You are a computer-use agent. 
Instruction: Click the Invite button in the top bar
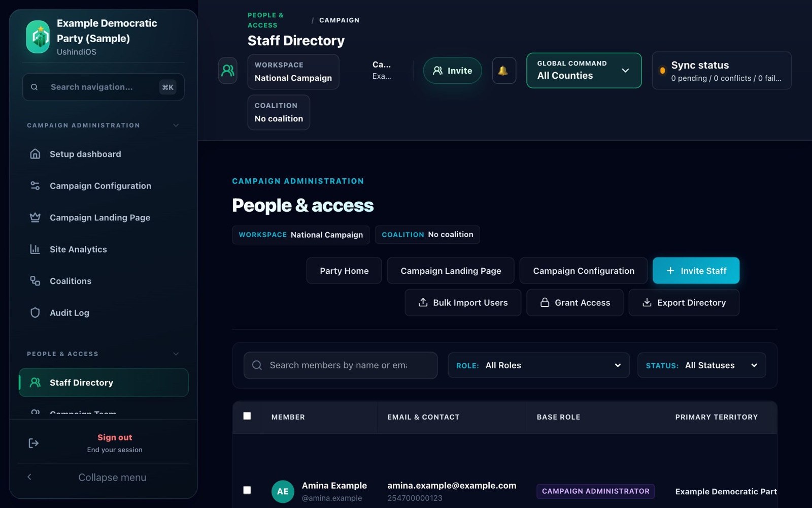click(453, 71)
